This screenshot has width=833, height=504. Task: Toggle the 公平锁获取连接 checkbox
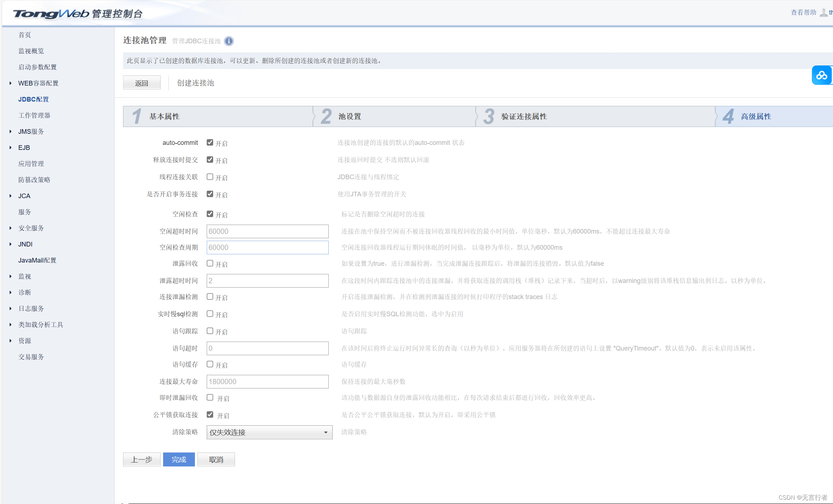point(210,415)
